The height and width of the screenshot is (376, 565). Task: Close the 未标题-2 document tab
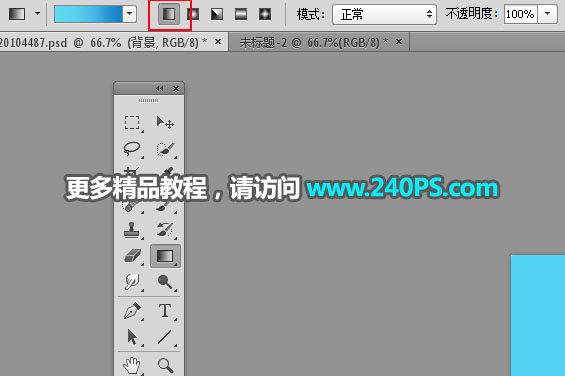(x=399, y=42)
